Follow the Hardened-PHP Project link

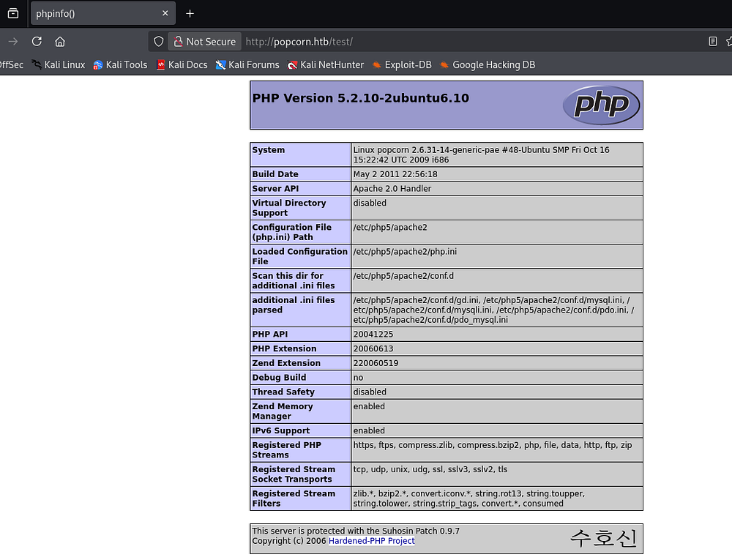point(371,541)
